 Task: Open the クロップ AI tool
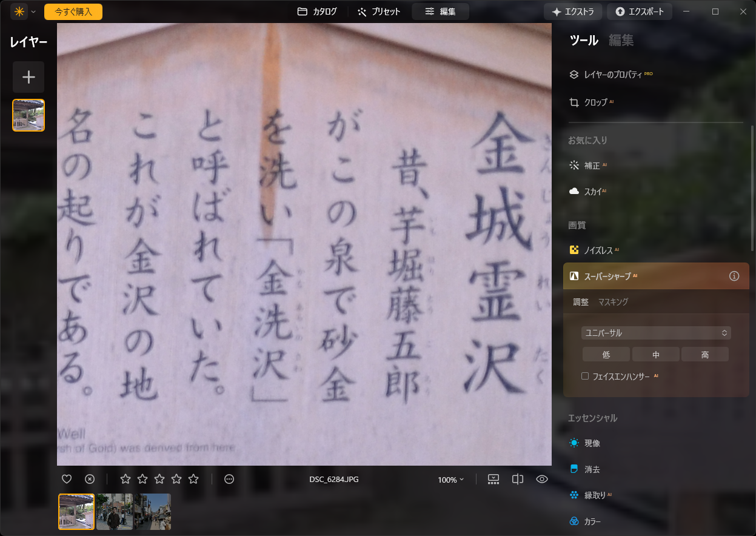click(595, 102)
